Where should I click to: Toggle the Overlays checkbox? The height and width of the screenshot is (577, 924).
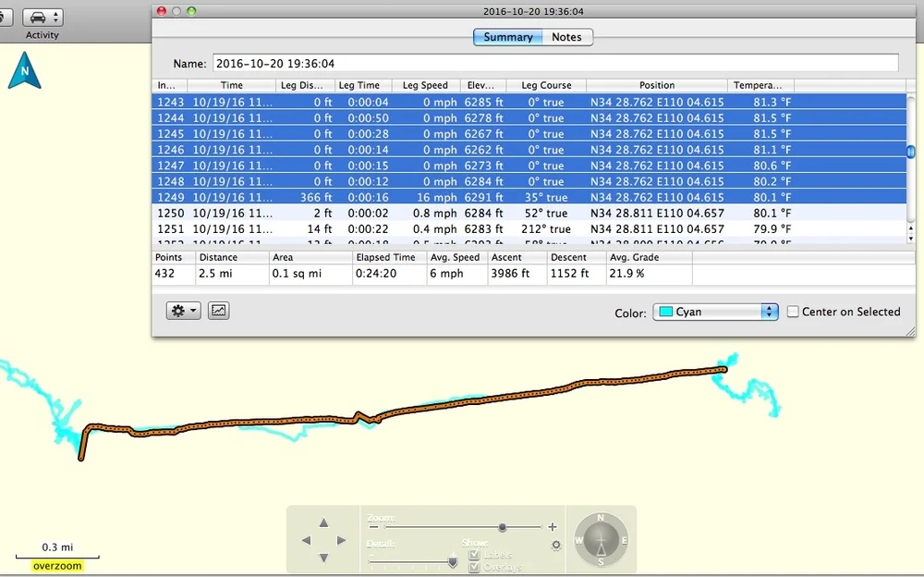click(474, 568)
